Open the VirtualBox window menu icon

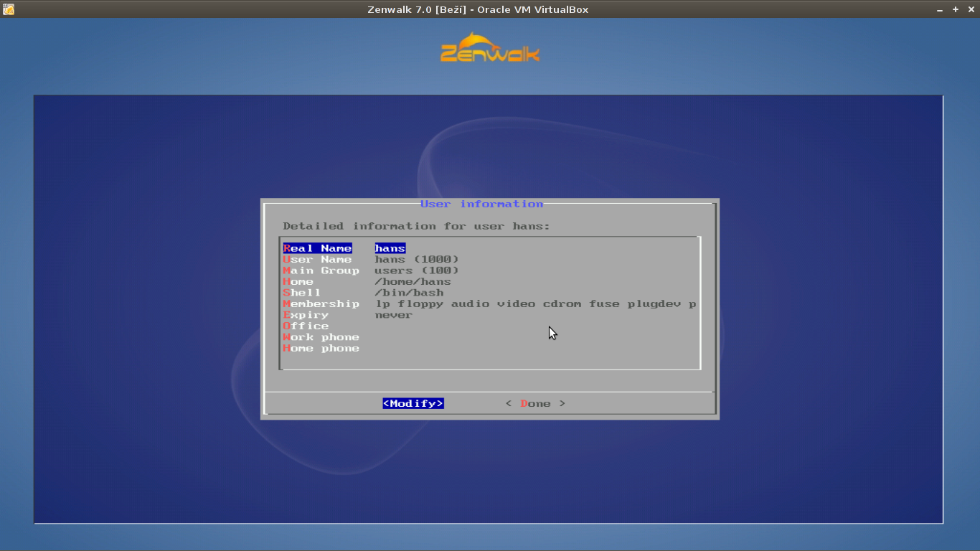(9, 9)
